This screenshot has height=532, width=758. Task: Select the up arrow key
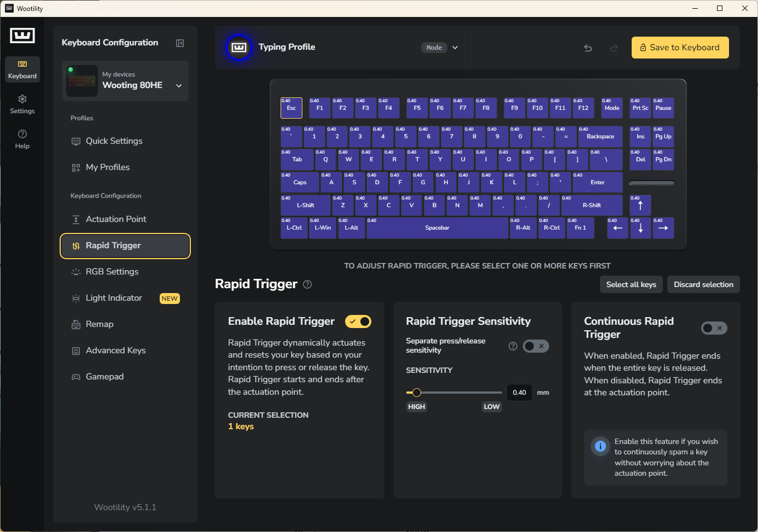[x=640, y=206]
